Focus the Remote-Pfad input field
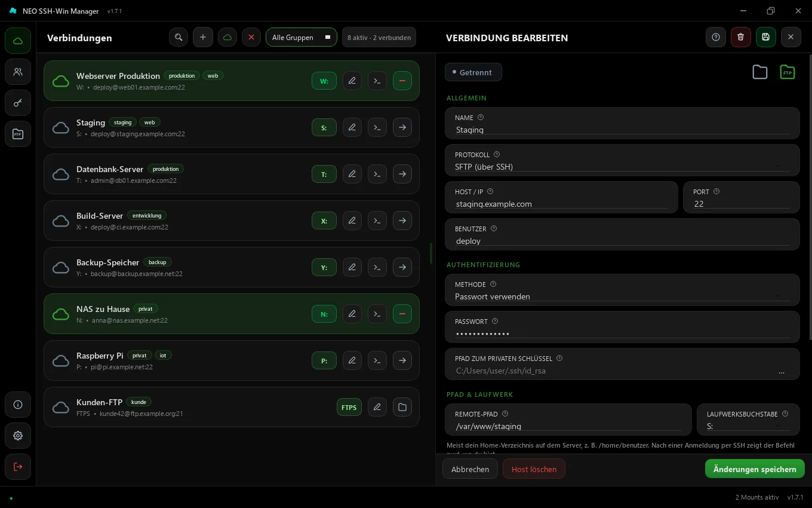This screenshot has height=508, width=812. pyautogui.click(x=568, y=426)
